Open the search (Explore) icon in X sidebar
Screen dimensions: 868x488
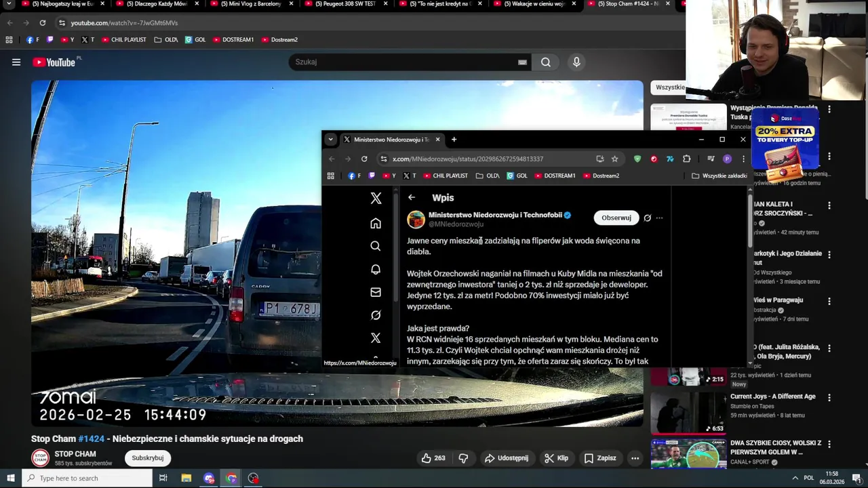376,246
